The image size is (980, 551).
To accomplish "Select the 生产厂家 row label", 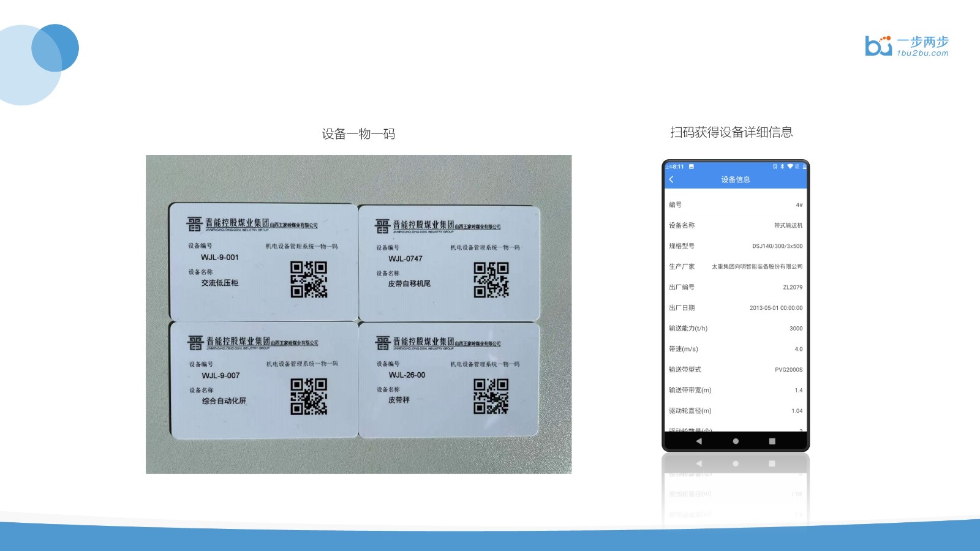I will [682, 266].
